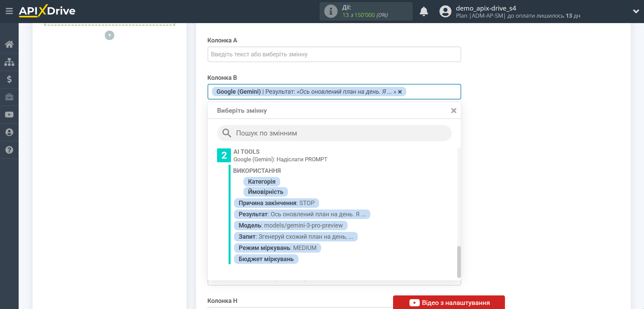
Task: Open the YouTube video tutorials sidebar icon
Action: 9,115
